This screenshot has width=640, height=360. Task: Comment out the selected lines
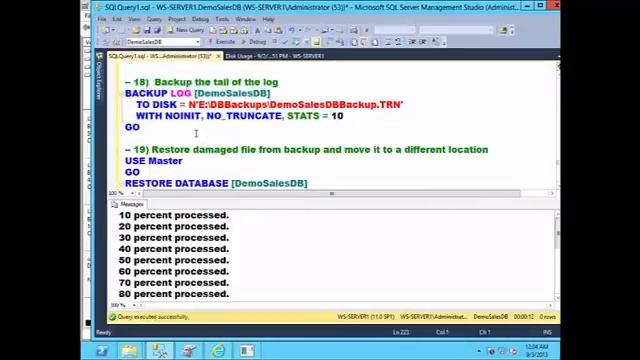388,42
